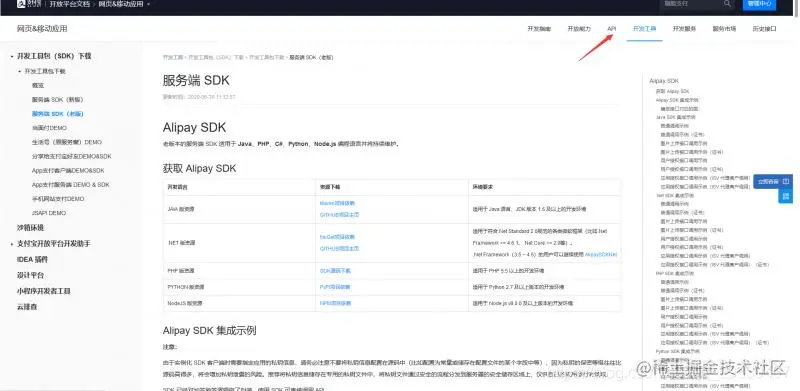Screen dimensions: 800x391
Task: Open the Maven dependency link for JAVA
Action: coord(337,203)
